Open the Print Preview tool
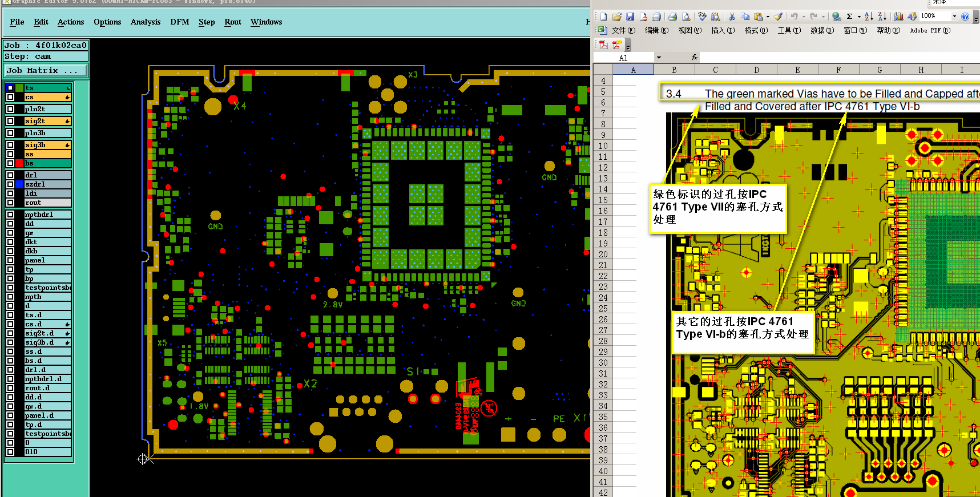This screenshot has width=980, height=497. (x=686, y=17)
